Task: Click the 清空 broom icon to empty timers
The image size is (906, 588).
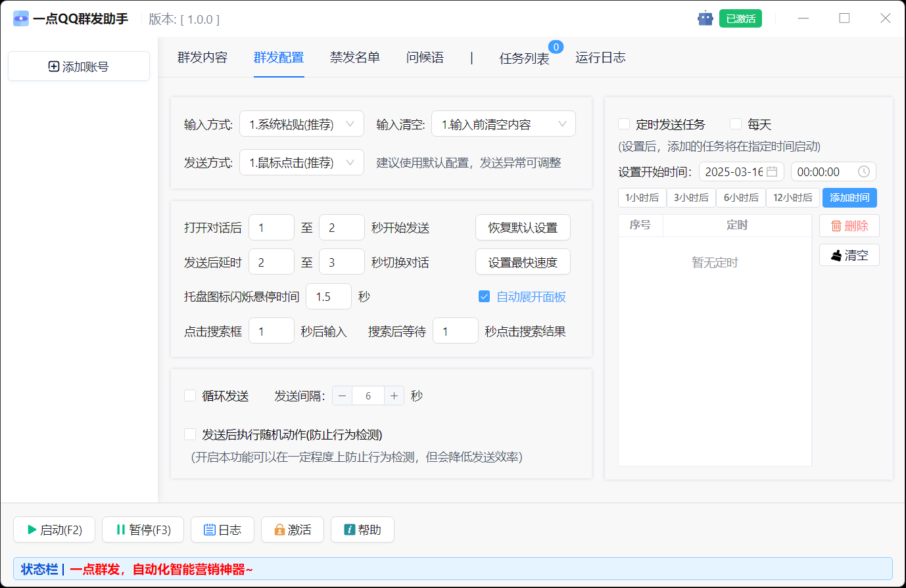Action: click(835, 255)
